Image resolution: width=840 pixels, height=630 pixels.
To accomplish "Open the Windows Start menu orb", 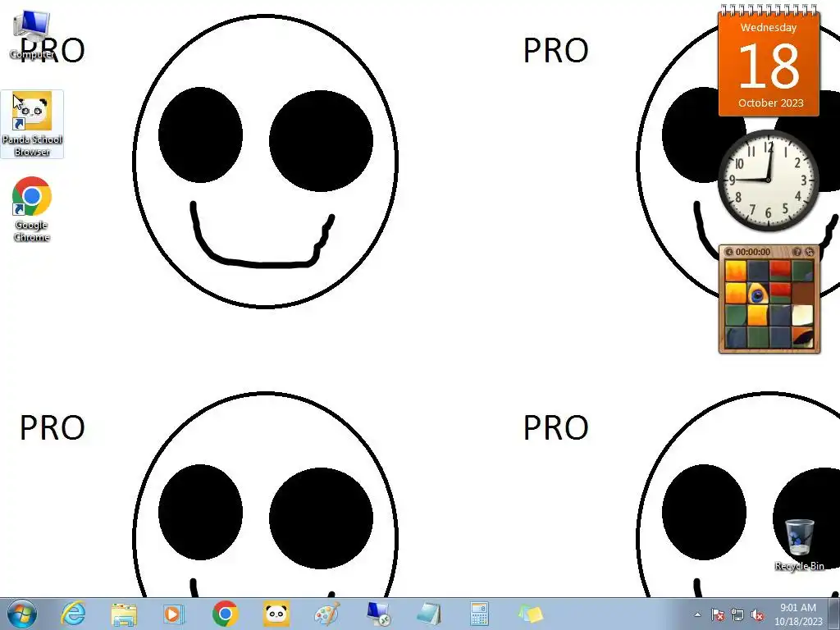I will coord(22,614).
